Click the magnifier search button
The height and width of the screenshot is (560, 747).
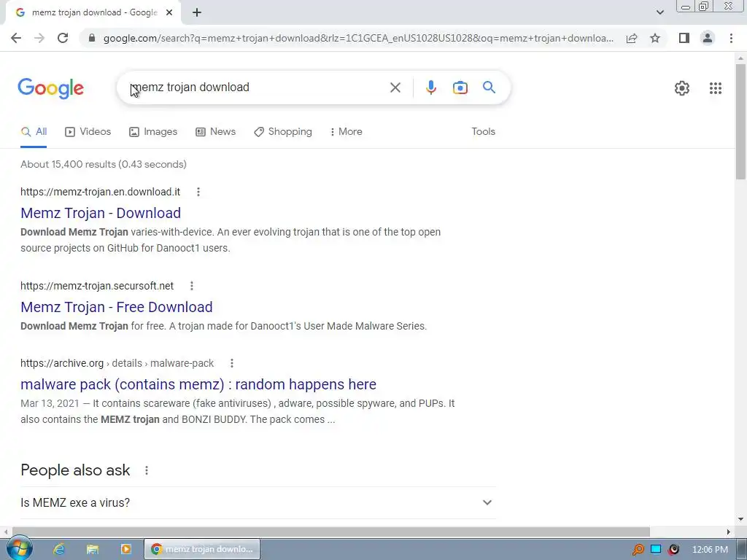coord(489,87)
